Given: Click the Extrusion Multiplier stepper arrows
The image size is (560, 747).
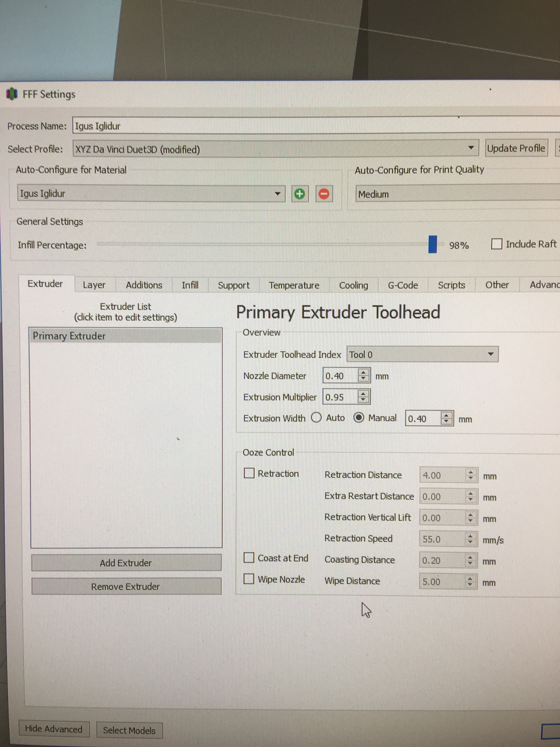Looking at the screenshot, I should (363, 396).
